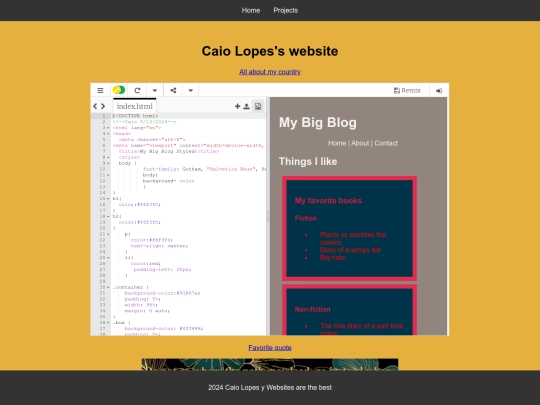Click Home in the top navigation bar
The width and height of the screenshot is (540, 405).
(251, 10)
